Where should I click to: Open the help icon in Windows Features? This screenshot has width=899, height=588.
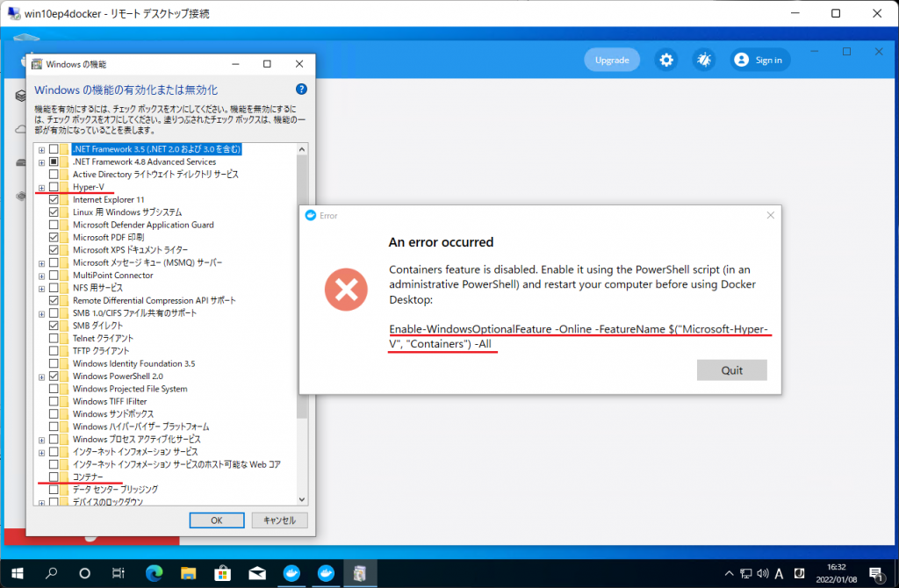301,90
